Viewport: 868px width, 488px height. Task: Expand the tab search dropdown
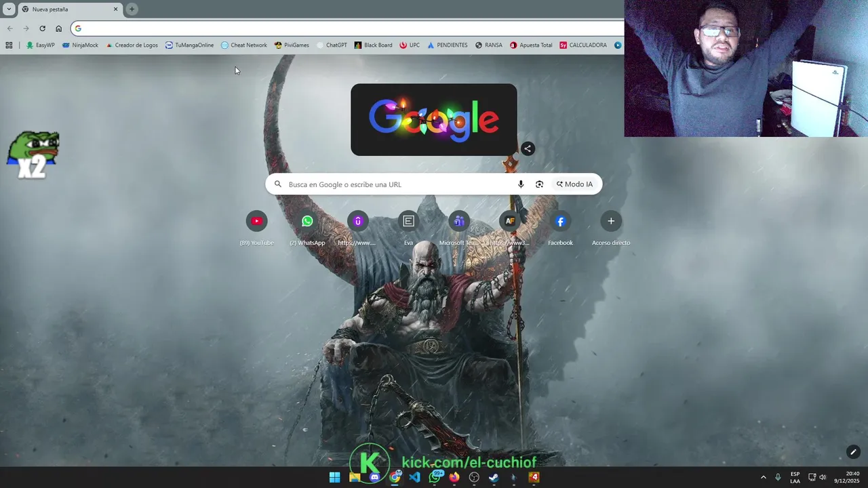click(x=9, y=9)
